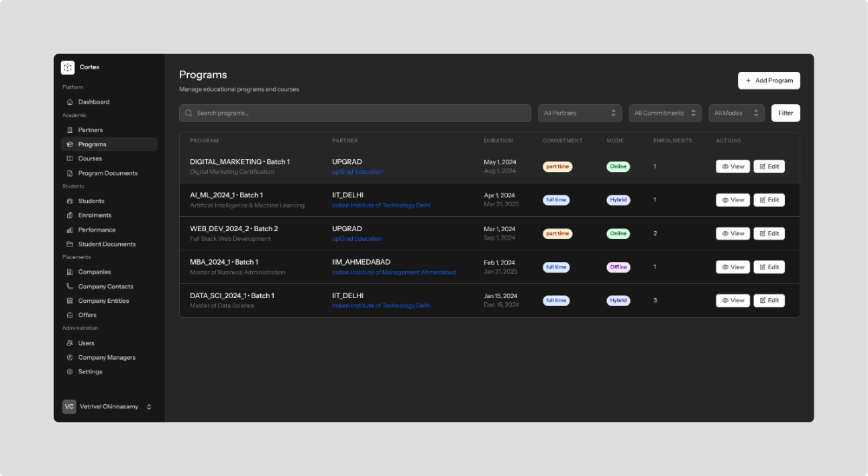Click the part time badge in DIGITAL_MARKETING row
Image resolution: width=868 pixels, height=476 pixels.
(x=557, y=166)
